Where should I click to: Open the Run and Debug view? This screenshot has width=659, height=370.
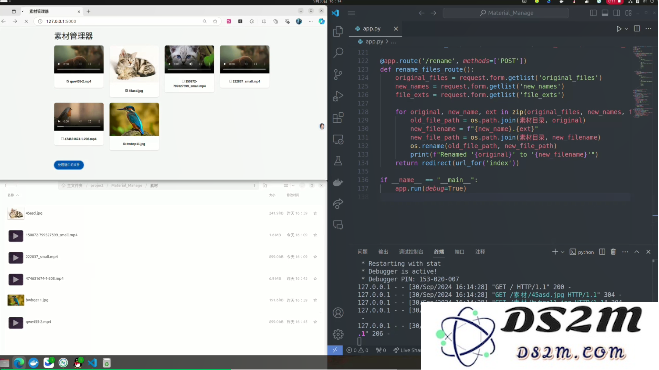[x=338, y=96]
